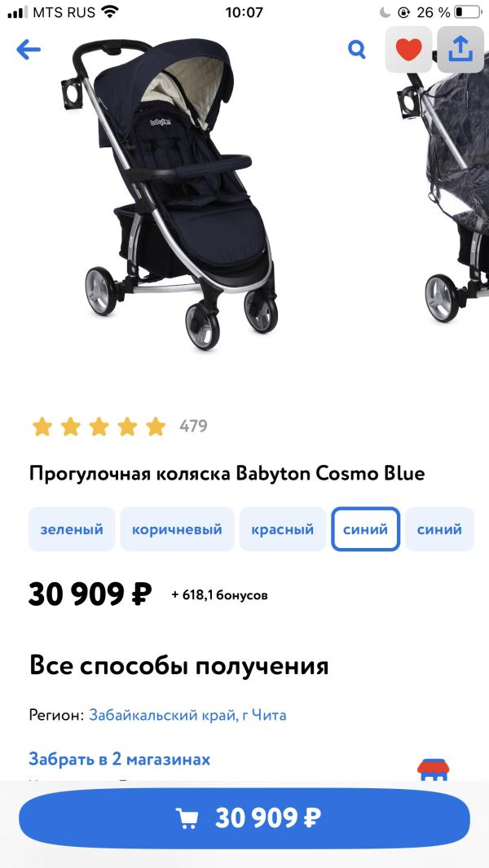Open the 479 reviews count
Screen dimensions: 489x868
193,426
